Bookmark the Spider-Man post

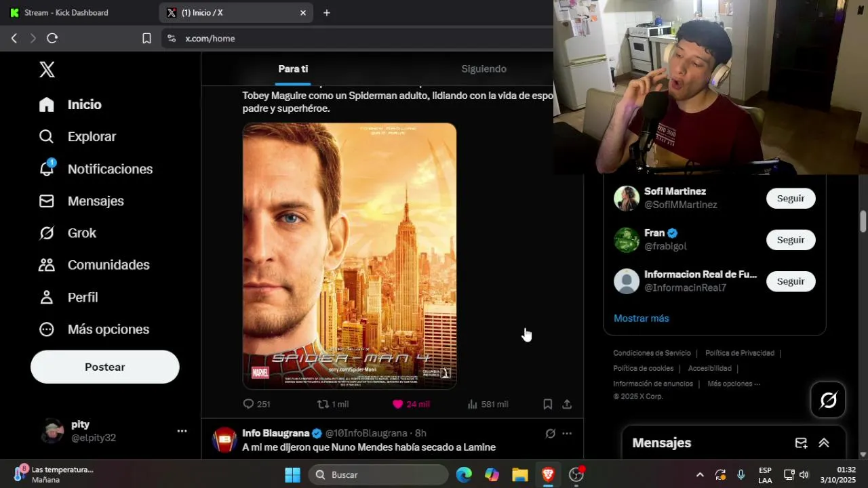pyautogui.click(x=547, y=404)
